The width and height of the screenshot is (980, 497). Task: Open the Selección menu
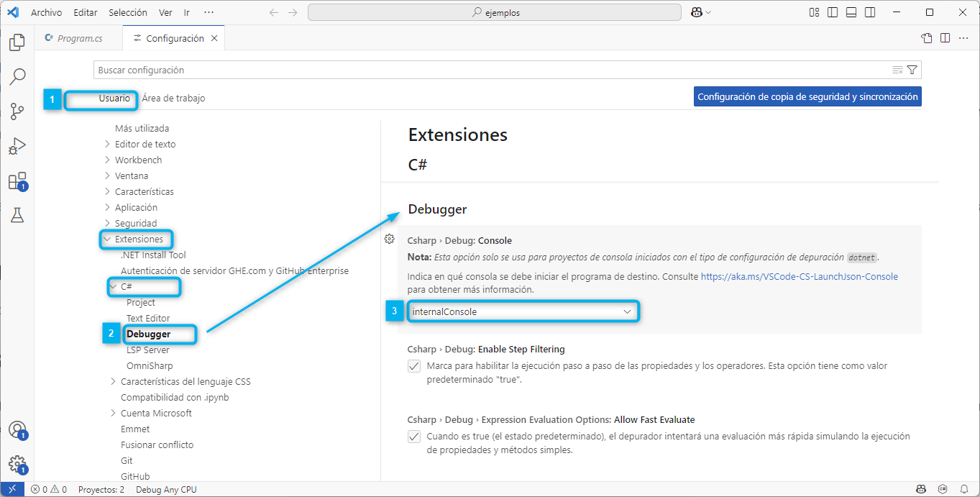(x=128, y=12)
